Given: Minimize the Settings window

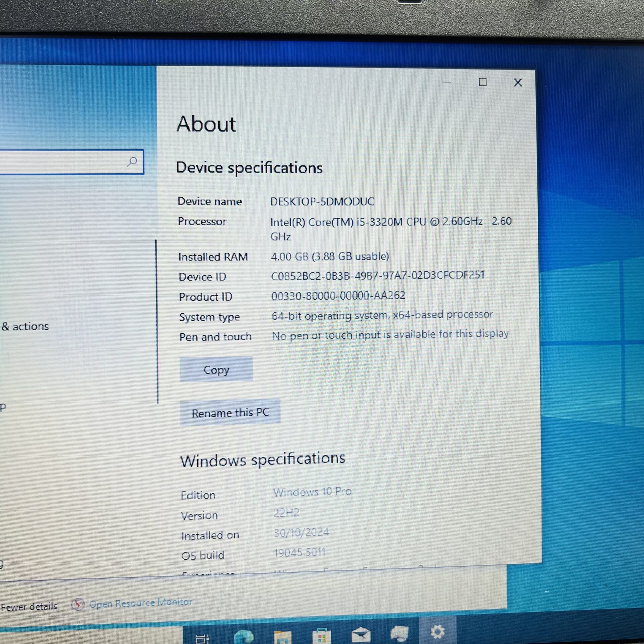Looking at the screenshot, I should [447, 82].
